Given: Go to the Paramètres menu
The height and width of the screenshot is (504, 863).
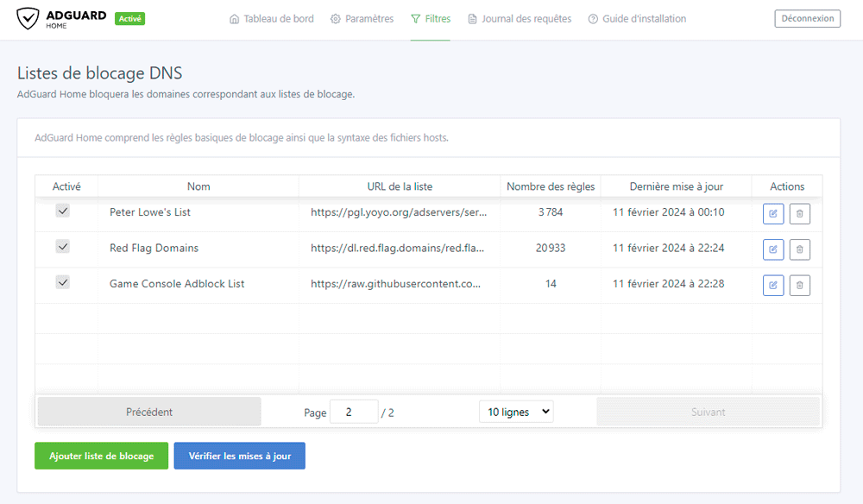Looking at the screenshot, I should tap(362, 19).
